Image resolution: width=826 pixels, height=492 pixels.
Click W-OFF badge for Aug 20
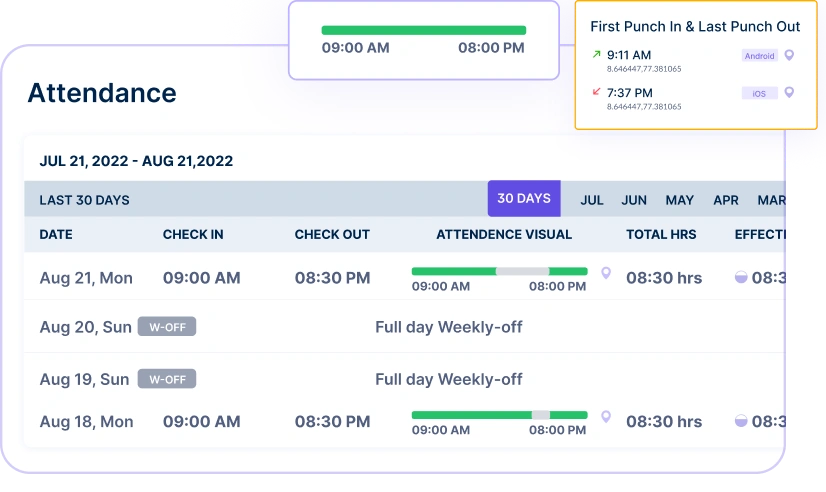click(167, 326)
